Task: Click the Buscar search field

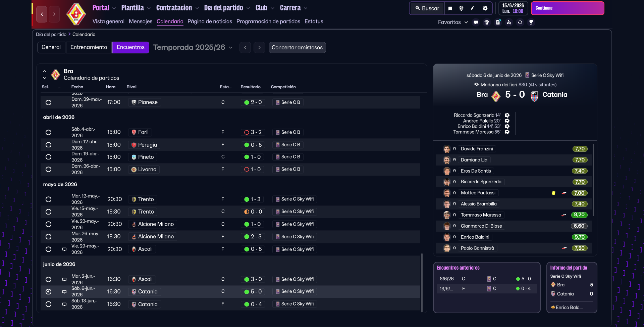Action: click(x=427, y=8)
